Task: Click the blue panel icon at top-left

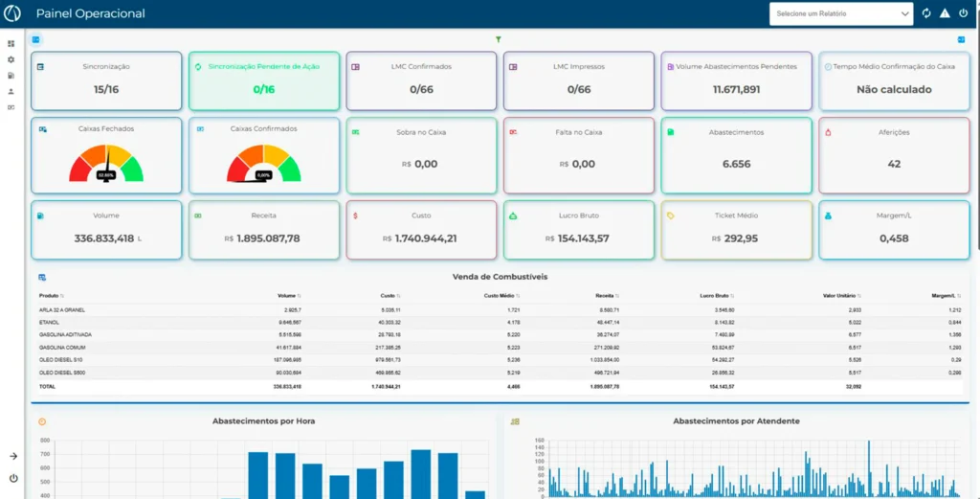Action: click(x=36, y=40)
